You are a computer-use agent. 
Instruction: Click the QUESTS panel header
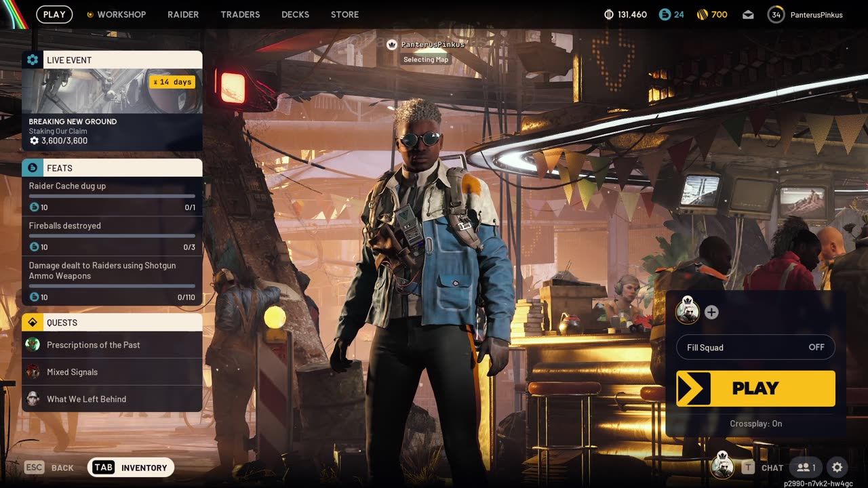coord(112,322)
